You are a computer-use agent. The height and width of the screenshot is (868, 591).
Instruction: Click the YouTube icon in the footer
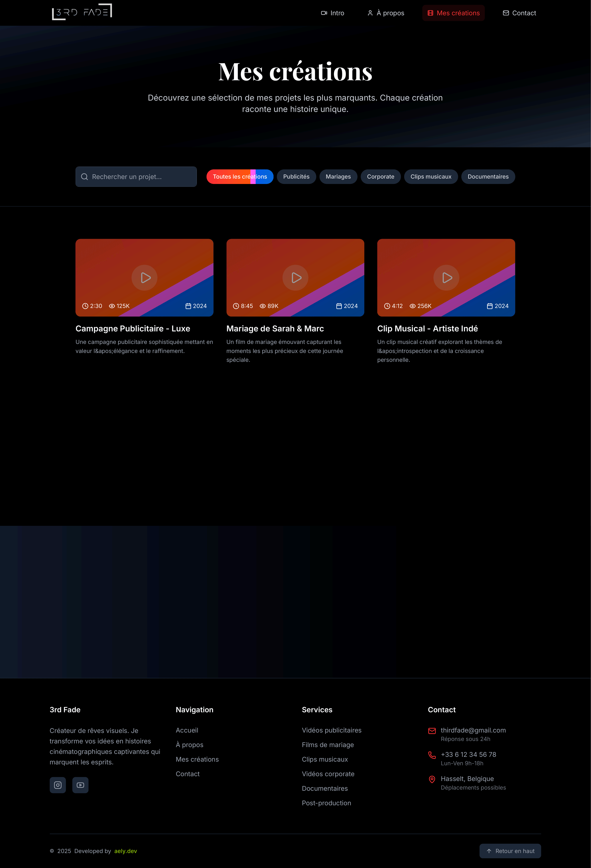80,785
